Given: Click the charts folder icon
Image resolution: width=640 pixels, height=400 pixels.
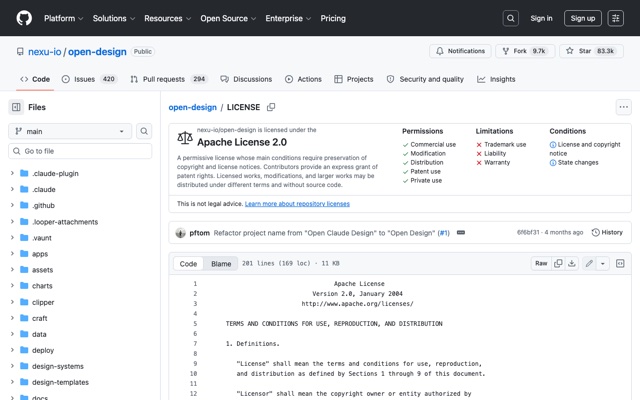Looking at the screenshot, I should (24, 286).
